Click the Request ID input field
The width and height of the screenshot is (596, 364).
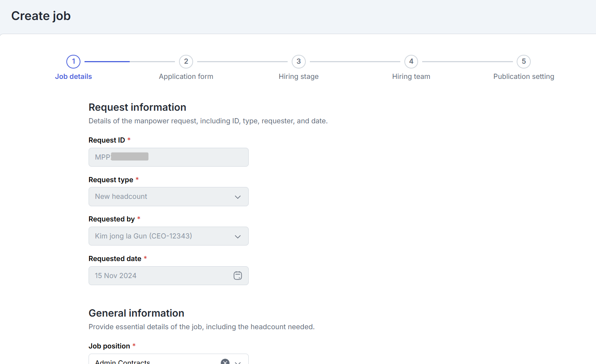(168, 157)
